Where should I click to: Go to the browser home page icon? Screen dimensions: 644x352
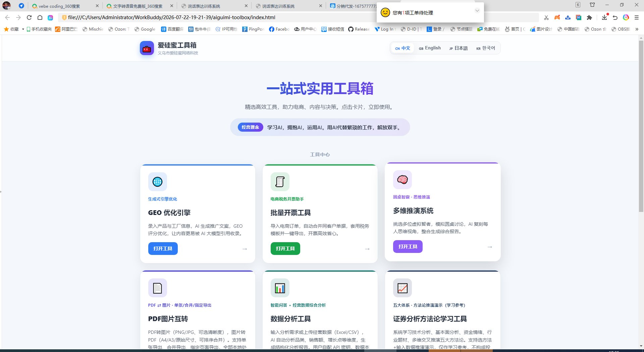(x=40, y=17)
